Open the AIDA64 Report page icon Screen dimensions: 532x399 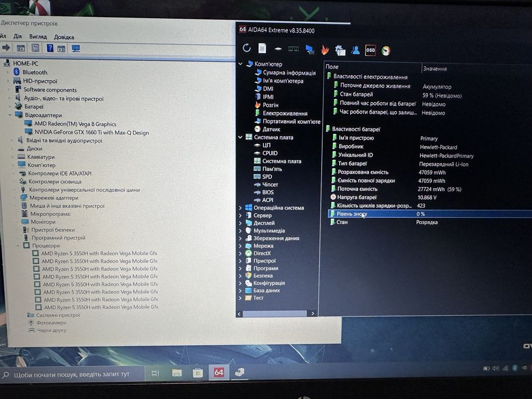pyautogui.click(x=262, y=48)
